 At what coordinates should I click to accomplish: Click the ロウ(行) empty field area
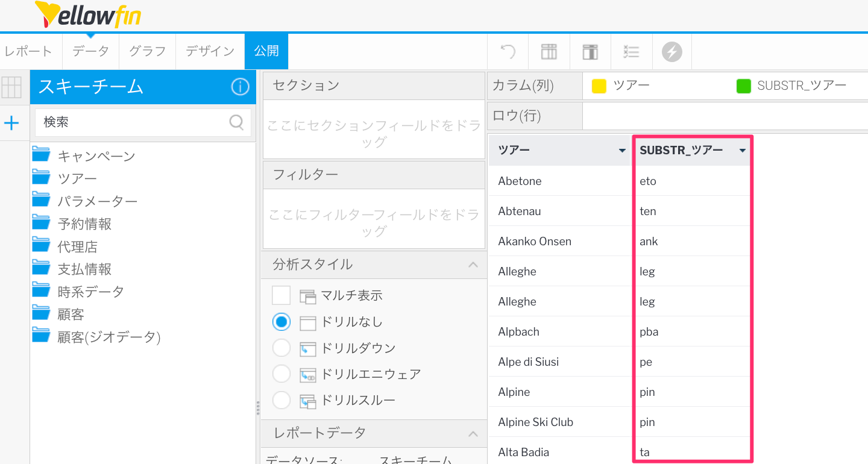[x=725, y=116]
